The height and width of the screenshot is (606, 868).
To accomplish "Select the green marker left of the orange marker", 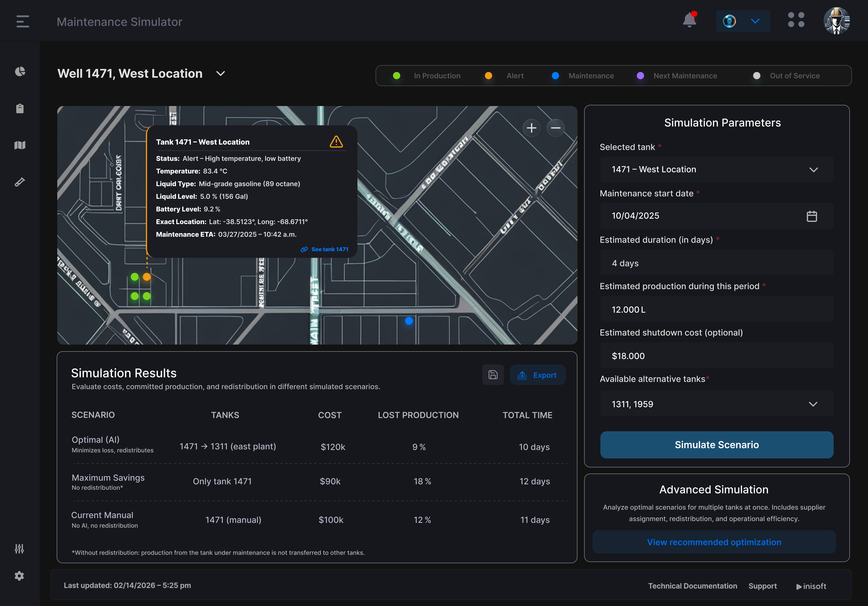I will pyautogui.click(x=135, y=277).
